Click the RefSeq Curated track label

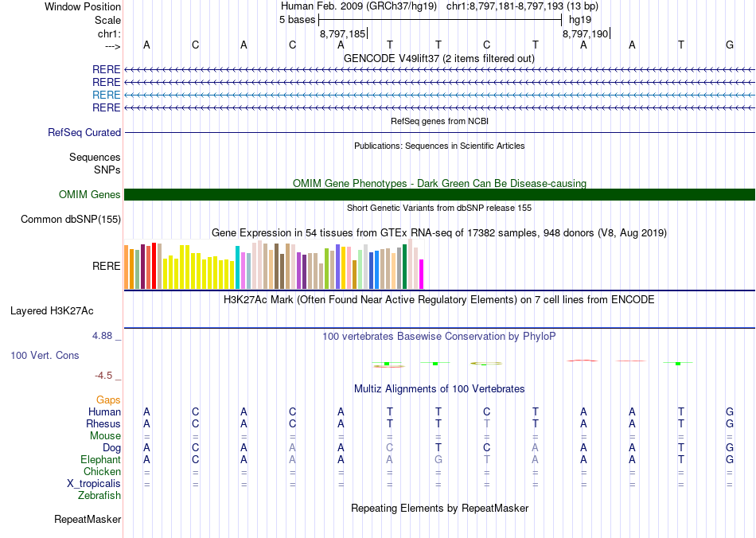84,133
